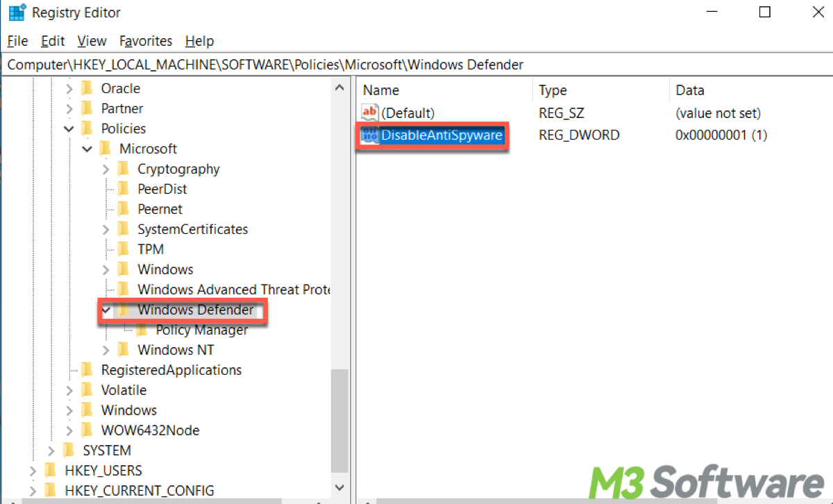Select the Cryptography folder icon
The height and width of the screenshot is (504, 833).
124,169
